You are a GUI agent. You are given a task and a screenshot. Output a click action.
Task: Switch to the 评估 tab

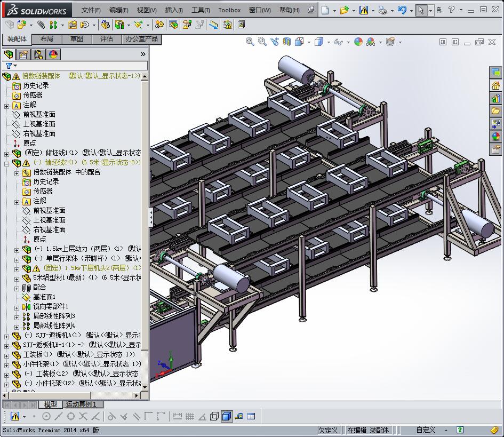pyautogui.click(x=107, y=39)
